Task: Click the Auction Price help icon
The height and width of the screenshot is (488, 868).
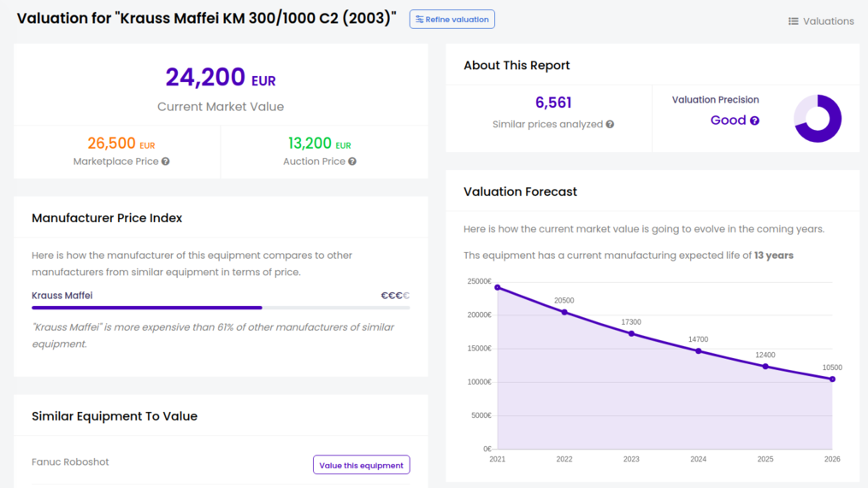Action: click(352, 162)
